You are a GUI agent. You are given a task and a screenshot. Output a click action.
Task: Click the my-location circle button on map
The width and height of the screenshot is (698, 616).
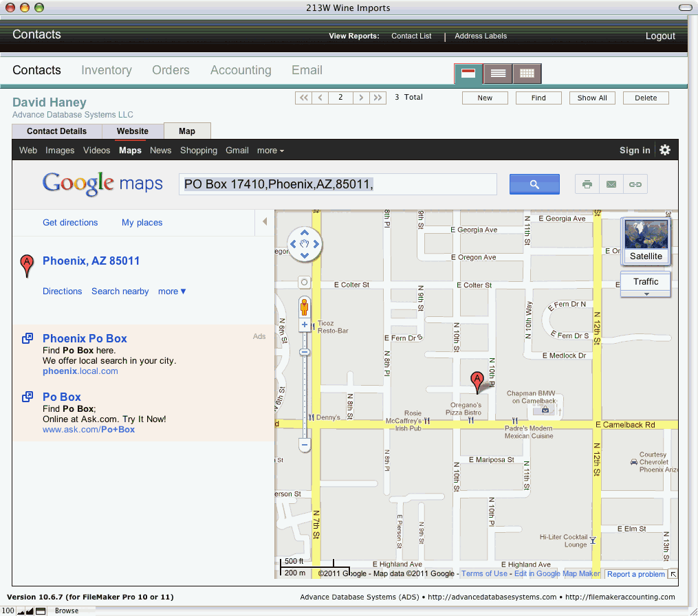[305, 282]
